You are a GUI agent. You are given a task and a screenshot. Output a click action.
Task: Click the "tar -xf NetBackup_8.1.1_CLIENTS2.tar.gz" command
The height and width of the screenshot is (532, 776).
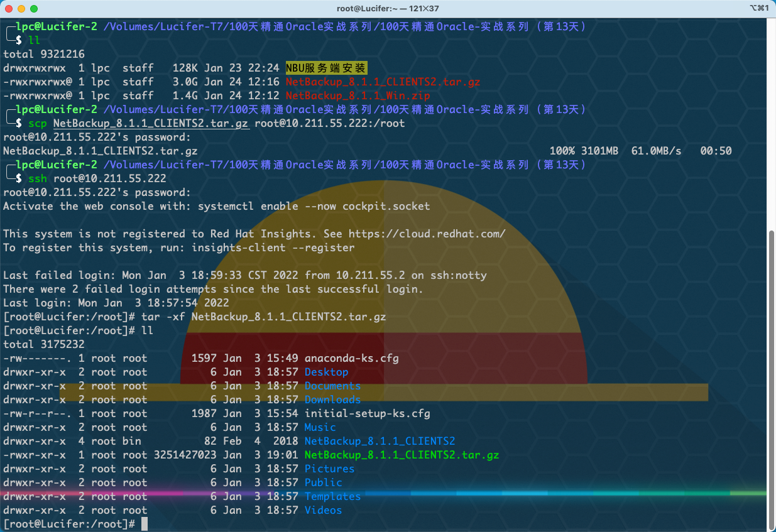pos(264,317)
